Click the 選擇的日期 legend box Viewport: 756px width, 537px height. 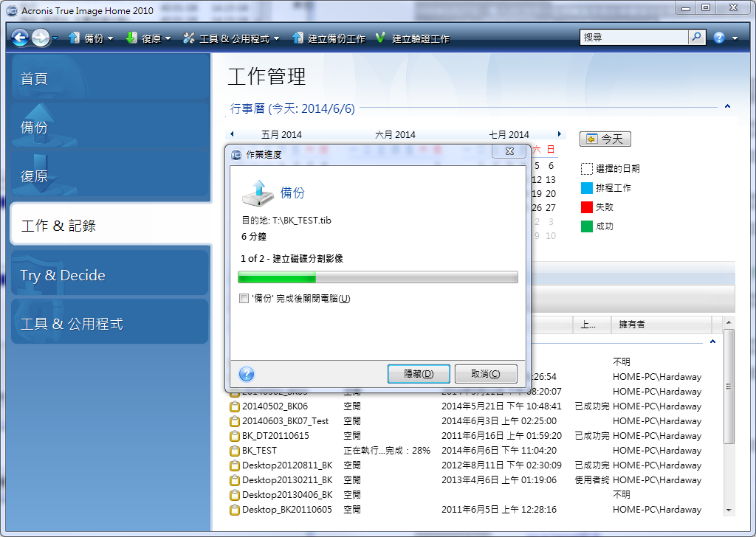pos(587,169)
